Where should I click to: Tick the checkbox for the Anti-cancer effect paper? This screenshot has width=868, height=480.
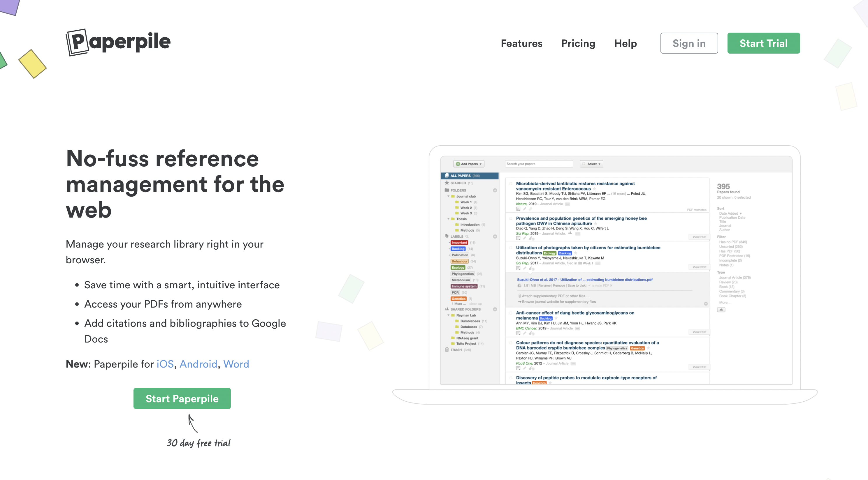point(511,313)
